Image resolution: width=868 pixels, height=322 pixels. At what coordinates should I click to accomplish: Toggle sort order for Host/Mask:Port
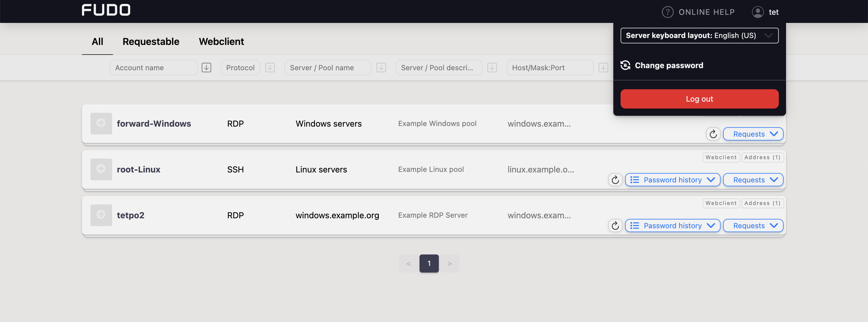pyautogui.click(x=603, y=68)
